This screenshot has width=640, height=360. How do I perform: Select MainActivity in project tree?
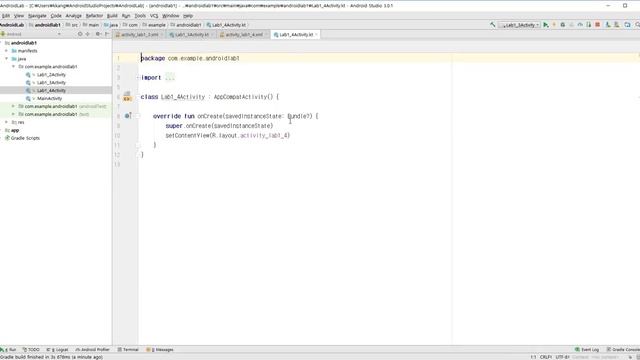pos(49,98)
